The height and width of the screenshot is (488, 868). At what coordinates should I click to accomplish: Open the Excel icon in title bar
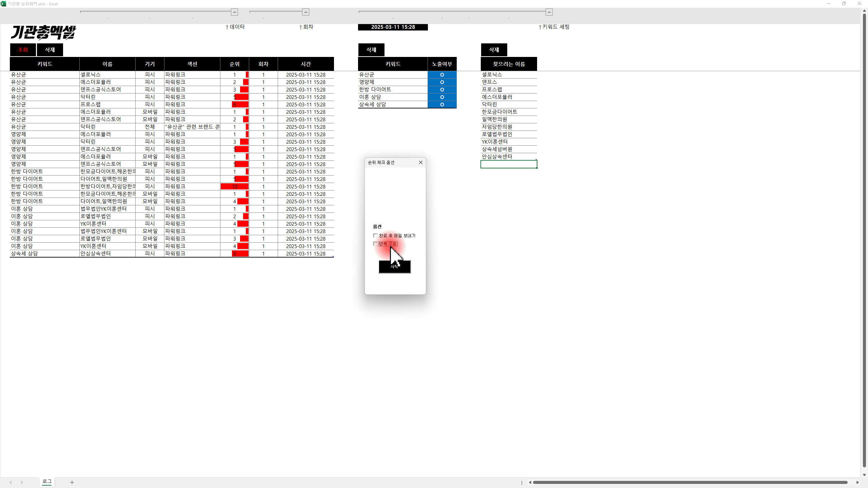pos(3,4)
